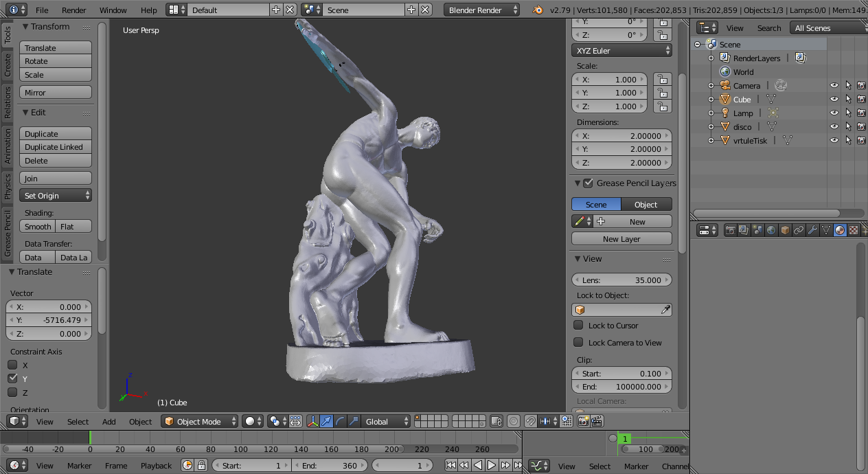The width and height of the screenshot is (868, 474).
Task: Click the OpenGL render image camera icon
Action: click(583, 421)
